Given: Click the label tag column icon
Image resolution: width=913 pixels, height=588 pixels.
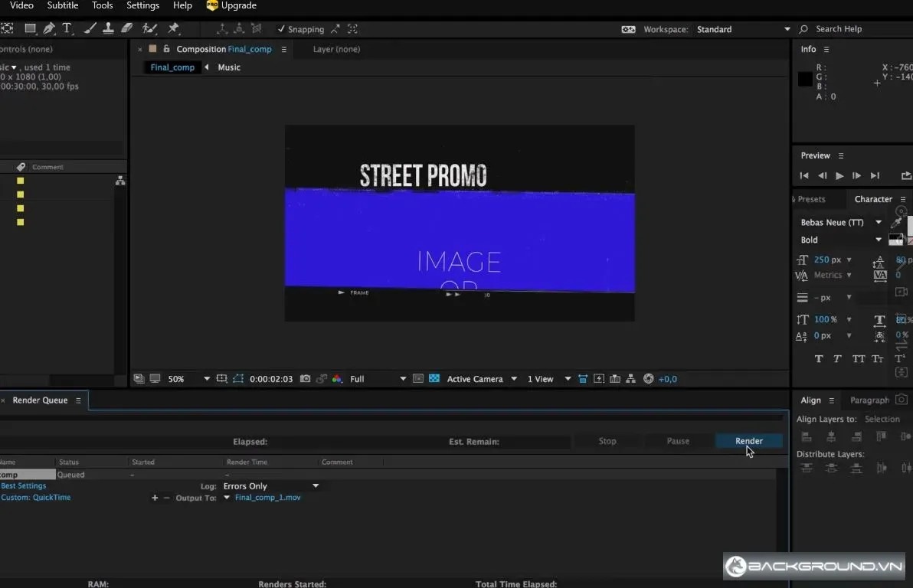Looking at the screenshot, I should (21, 166).
